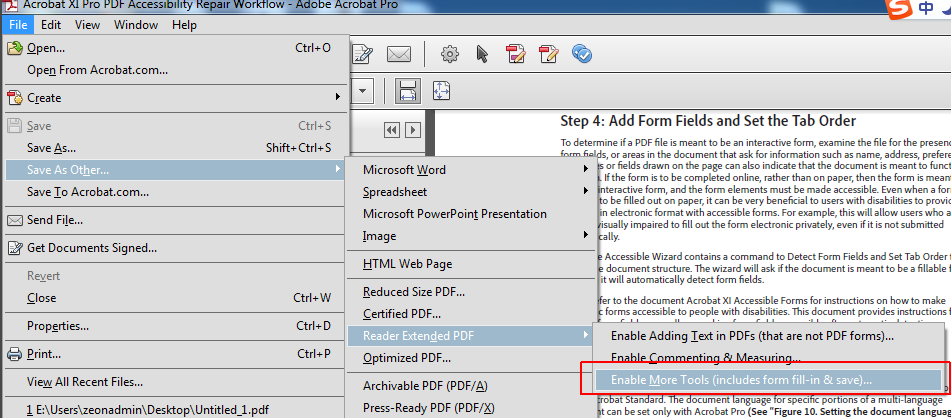
Task: Choose Close from the File menu
Action: click(176, 298)
